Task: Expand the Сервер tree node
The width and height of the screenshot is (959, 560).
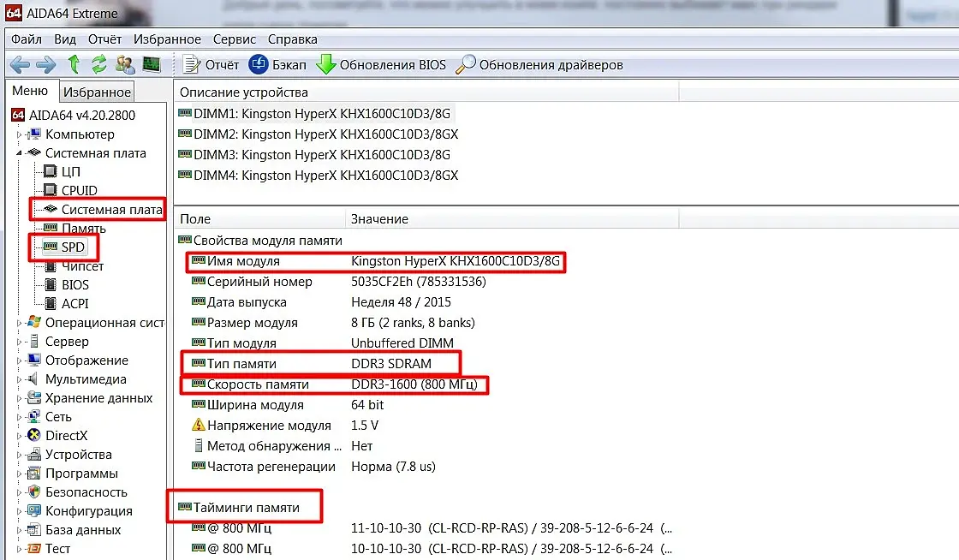Action: [19, 342]
